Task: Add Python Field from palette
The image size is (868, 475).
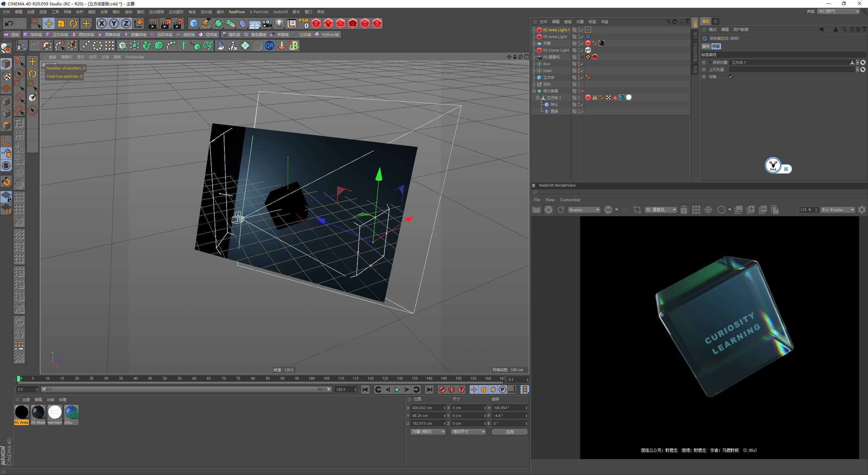Action: pyautogui.click(x=327, y=35)
